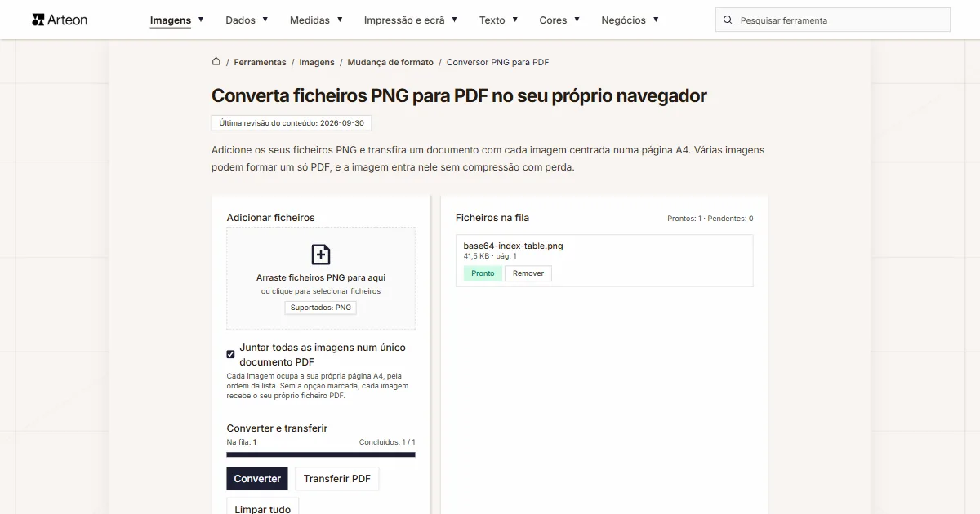Go to Mudança de formato breadcrumb link

pos(390,62)
